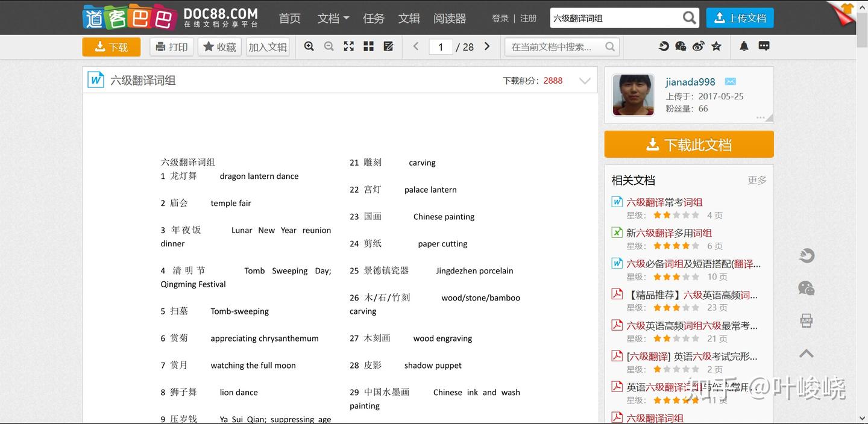The width and height of the screenshot is (868, 424).
Task: Open the comments speech bubble icon
Action: 764,46
